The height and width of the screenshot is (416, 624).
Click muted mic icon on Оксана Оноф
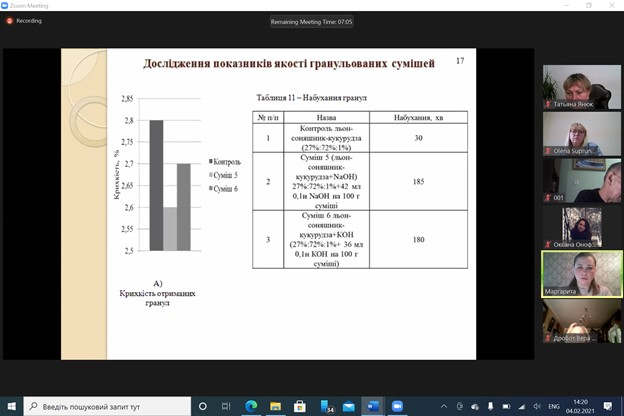point(548,244)
